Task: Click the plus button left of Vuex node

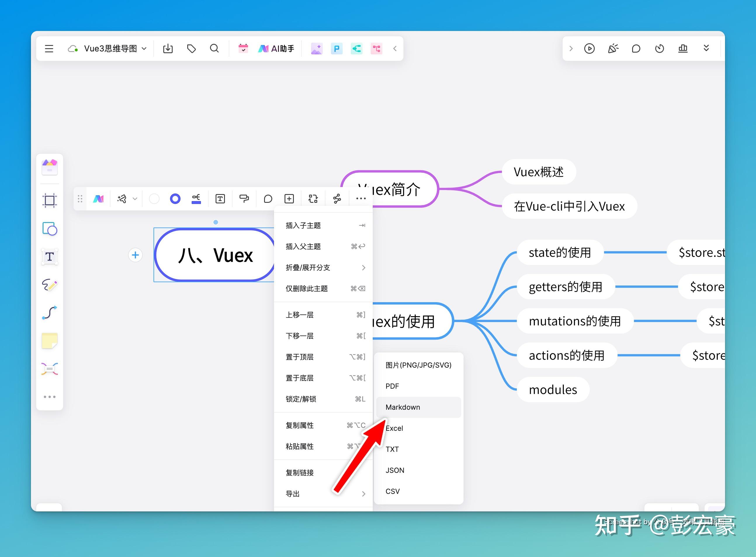Action: tap(136, 255)
